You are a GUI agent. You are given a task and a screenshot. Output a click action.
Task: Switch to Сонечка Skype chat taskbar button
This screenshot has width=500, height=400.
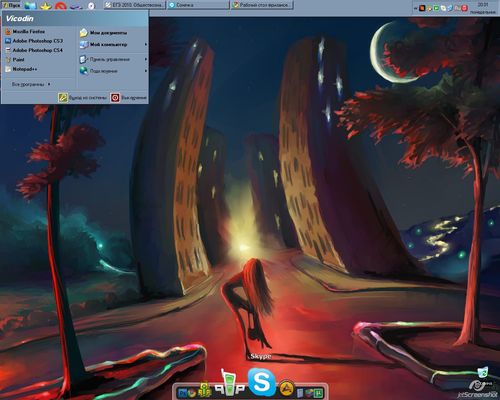tap(198, 5)
